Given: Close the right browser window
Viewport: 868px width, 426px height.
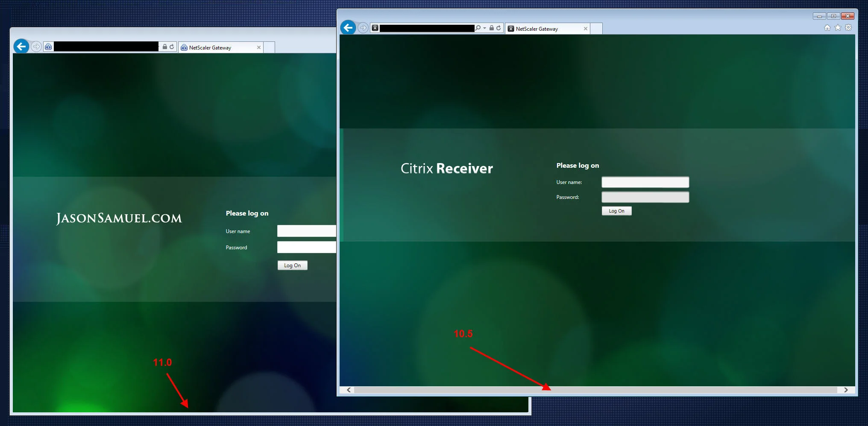Looking at the screenshot, I should pos(847,16).
